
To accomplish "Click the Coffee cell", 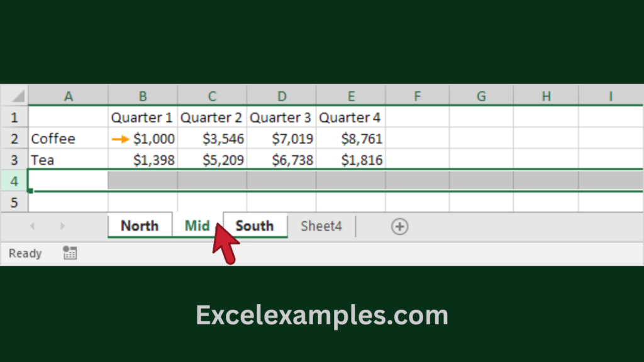I will 69,138.
